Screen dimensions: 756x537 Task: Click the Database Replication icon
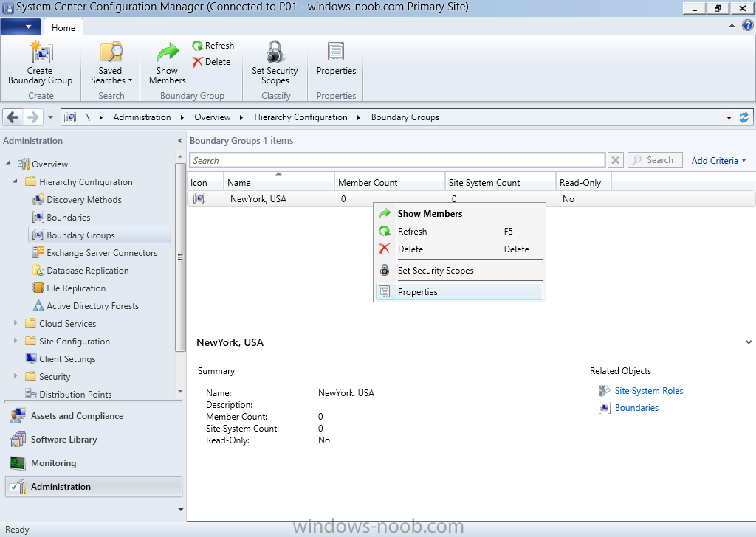click(x=38, y=270)
